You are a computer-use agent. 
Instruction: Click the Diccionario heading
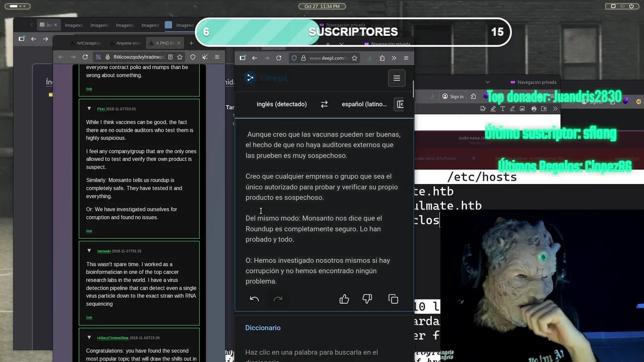(263, 328)
